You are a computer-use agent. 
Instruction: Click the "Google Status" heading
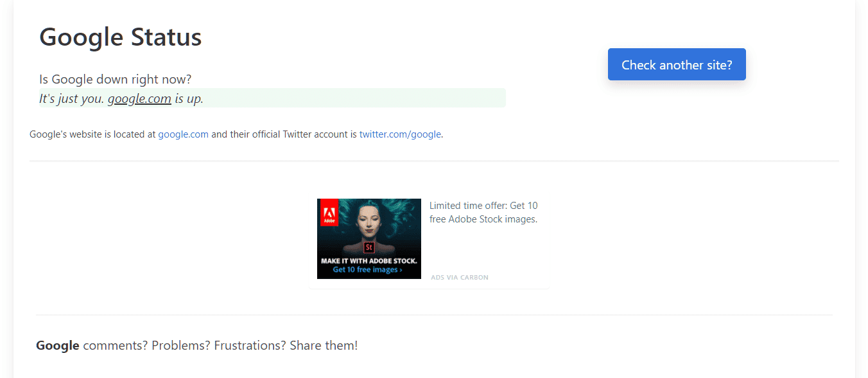[121, 37]
